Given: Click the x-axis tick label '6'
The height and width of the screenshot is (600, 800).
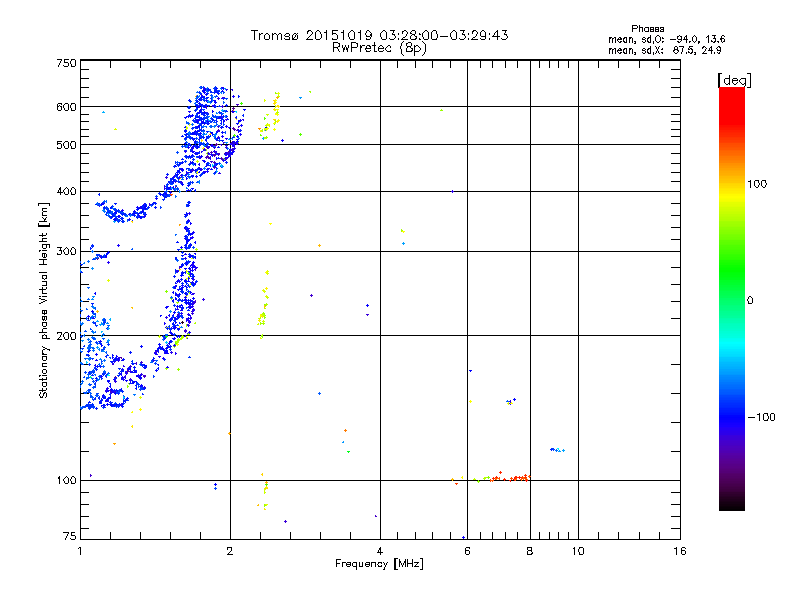Looking at the screenshot, I should pos(467,551).
